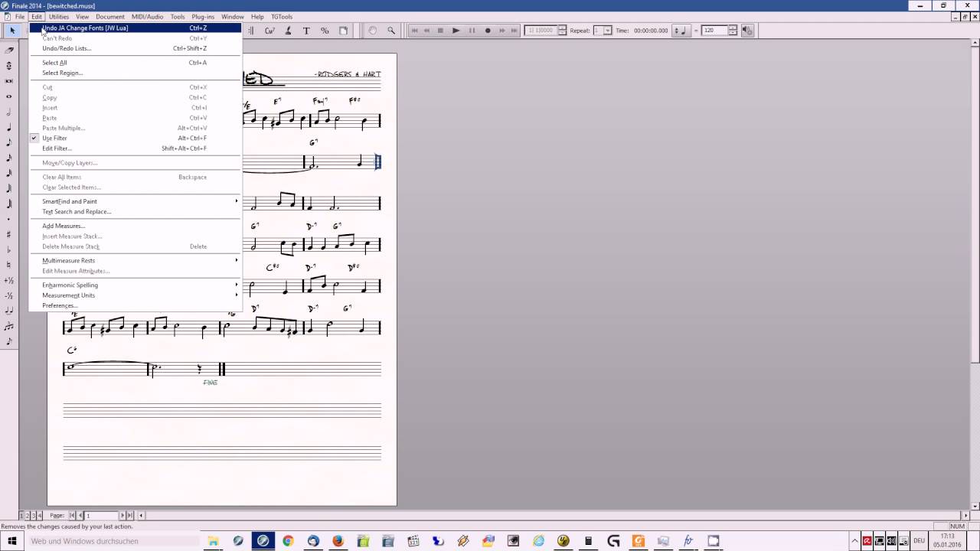Increase tempo with stepper up arrow
Screen dimensions: 980x551
(733, 28)
